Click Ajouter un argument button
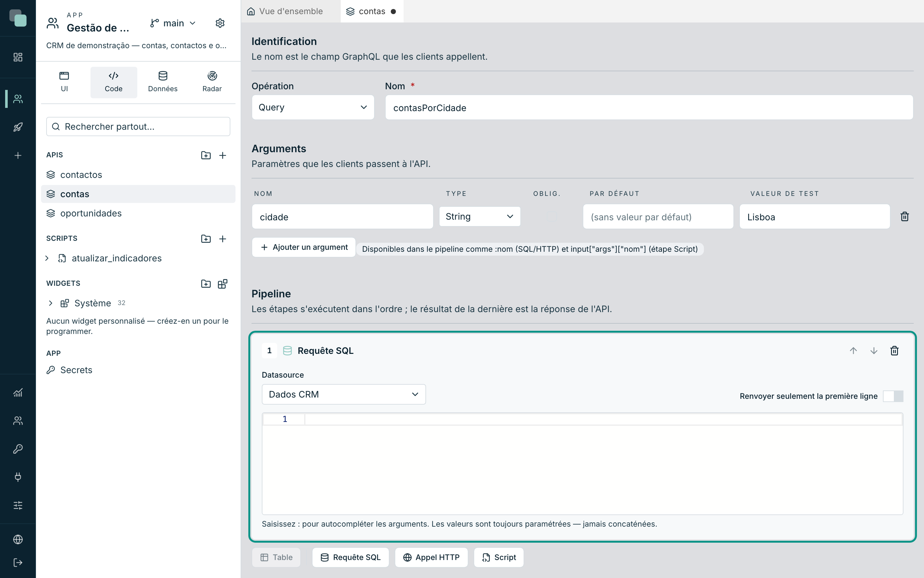This screenshot has height=578, width=924. [304, 247]
